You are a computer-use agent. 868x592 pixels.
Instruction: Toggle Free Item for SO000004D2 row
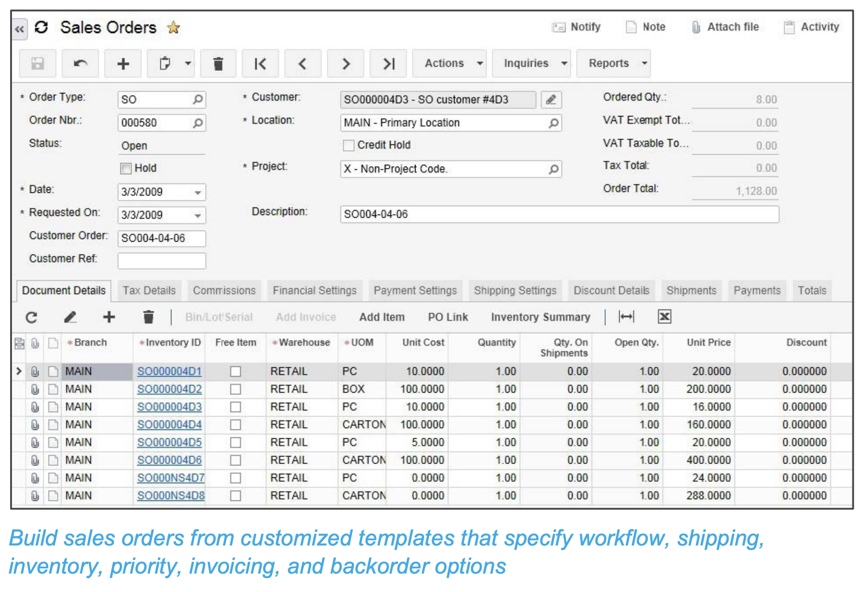(x=235, y=389)
